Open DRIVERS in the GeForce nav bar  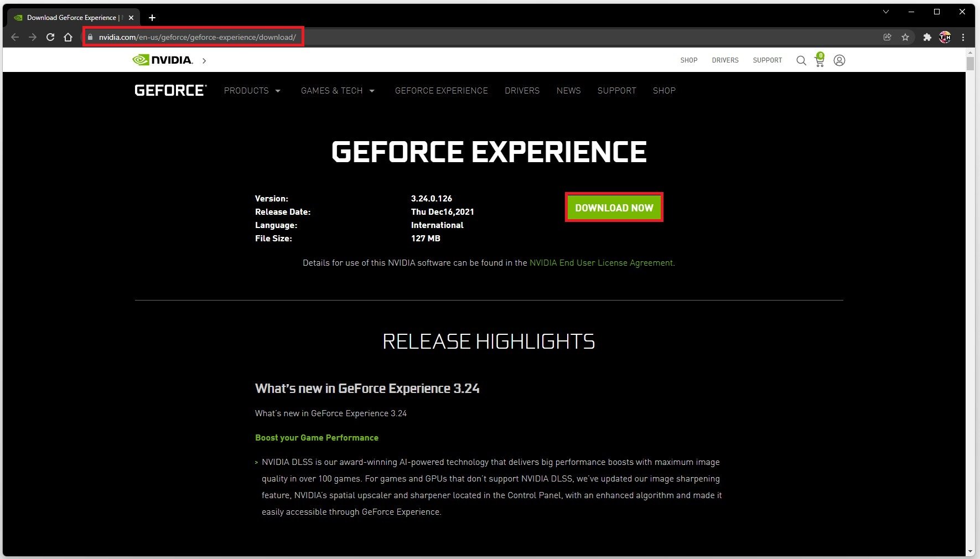[522, 91]
